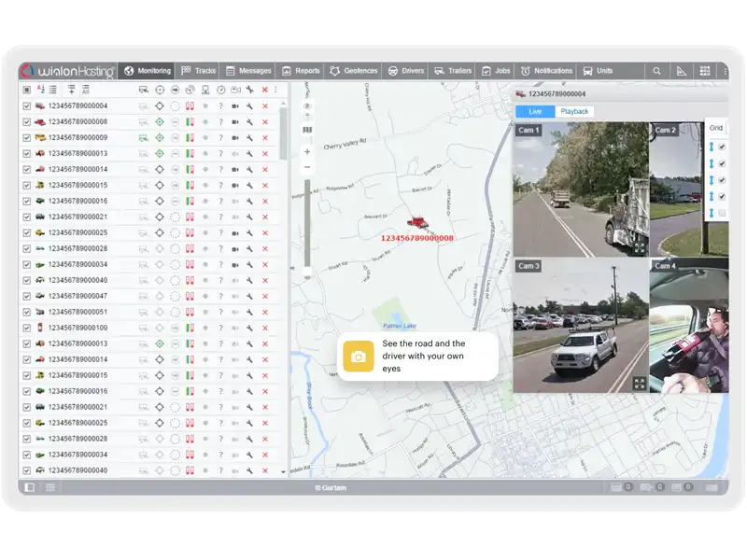Click the grid view icon in the bottom bar
Image resolution: width=747 pixels, height=560 pixels.
pos(50,487)
